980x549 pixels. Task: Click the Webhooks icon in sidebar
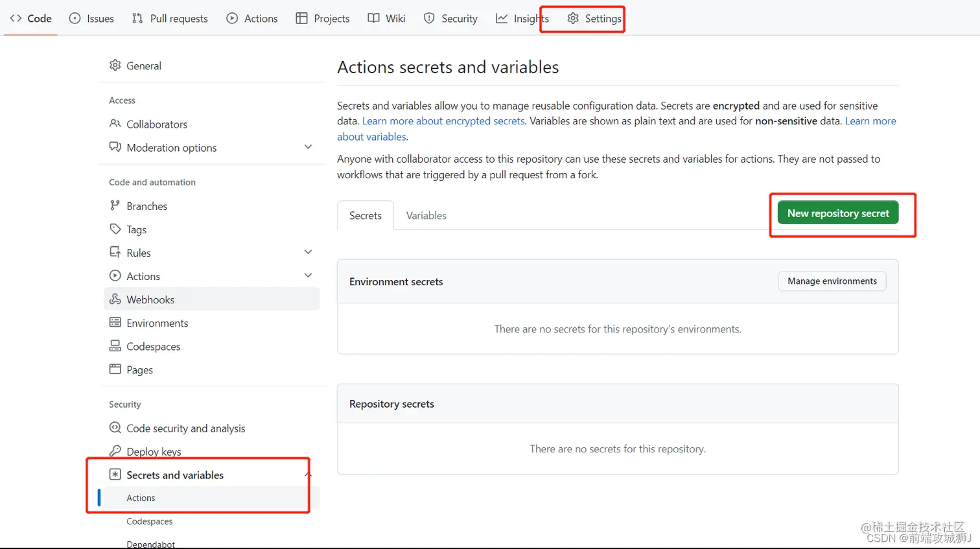click(115, 299)
